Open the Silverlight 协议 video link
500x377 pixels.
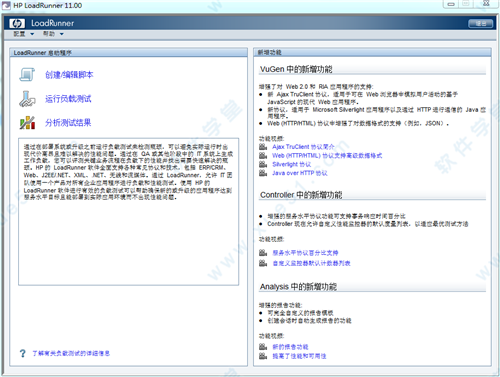[292, 164]
